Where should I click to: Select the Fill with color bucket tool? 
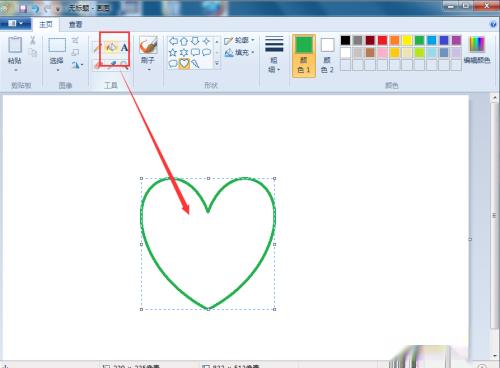coord(111,47)
